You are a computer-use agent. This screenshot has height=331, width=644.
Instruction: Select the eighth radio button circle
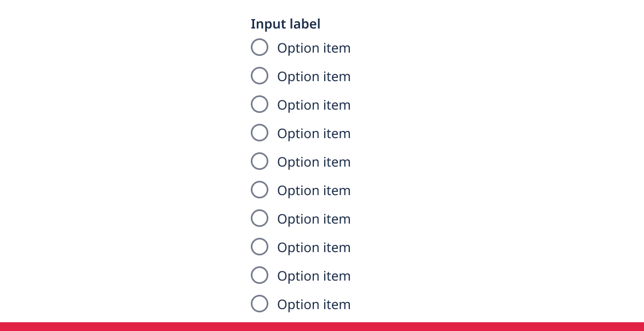click(x=260, y=247)
